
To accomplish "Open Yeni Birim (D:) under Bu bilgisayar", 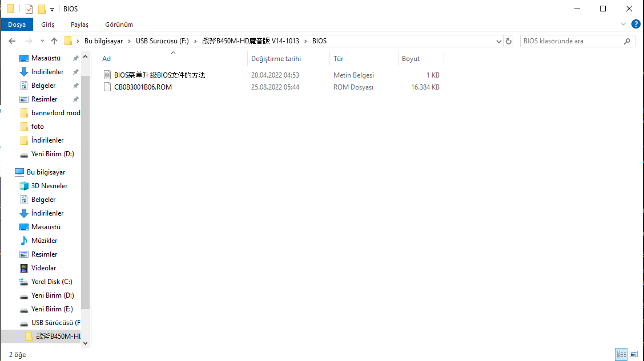I will coord(53,295).
